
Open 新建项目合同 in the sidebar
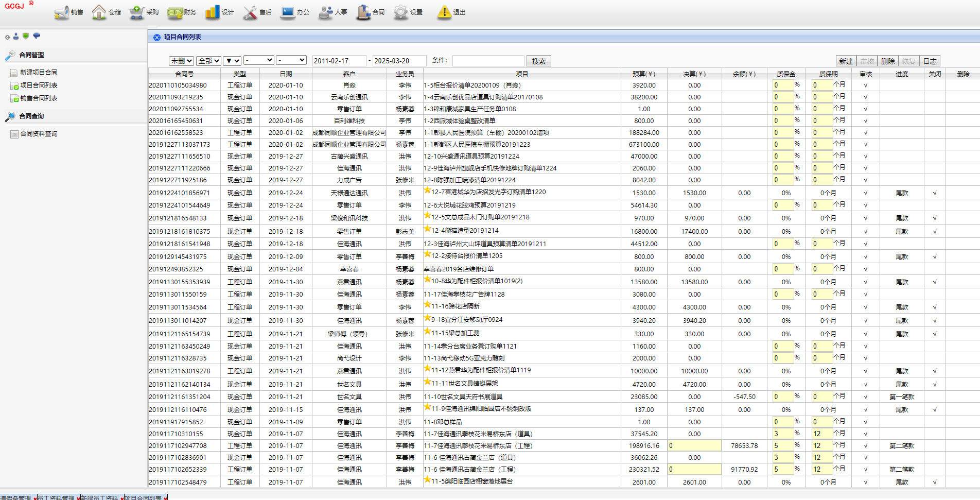tap(39, 73)
